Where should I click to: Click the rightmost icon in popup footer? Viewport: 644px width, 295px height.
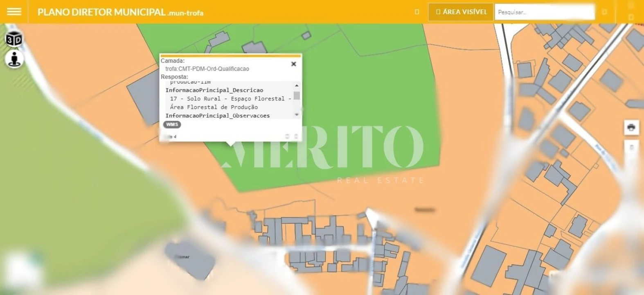296,136
